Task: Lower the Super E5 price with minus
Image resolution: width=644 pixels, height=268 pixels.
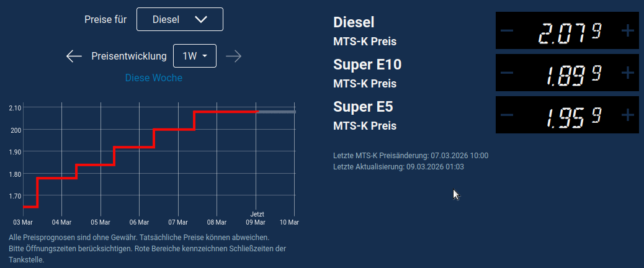Action: click(507, 115)
